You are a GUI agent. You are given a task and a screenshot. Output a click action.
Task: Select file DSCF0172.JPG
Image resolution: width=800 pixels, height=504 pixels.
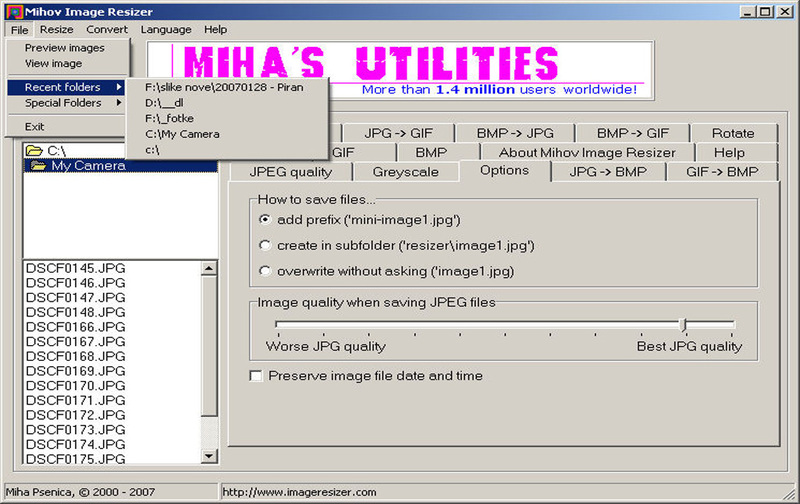point(76,415)
